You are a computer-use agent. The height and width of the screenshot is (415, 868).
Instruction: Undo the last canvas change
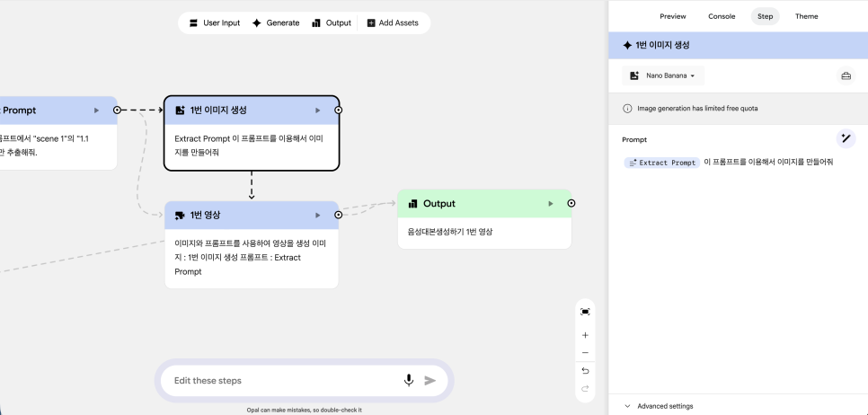tap(585, 371)
